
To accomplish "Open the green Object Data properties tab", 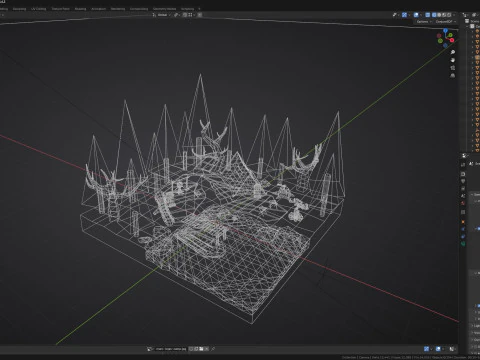I will 463,244.
